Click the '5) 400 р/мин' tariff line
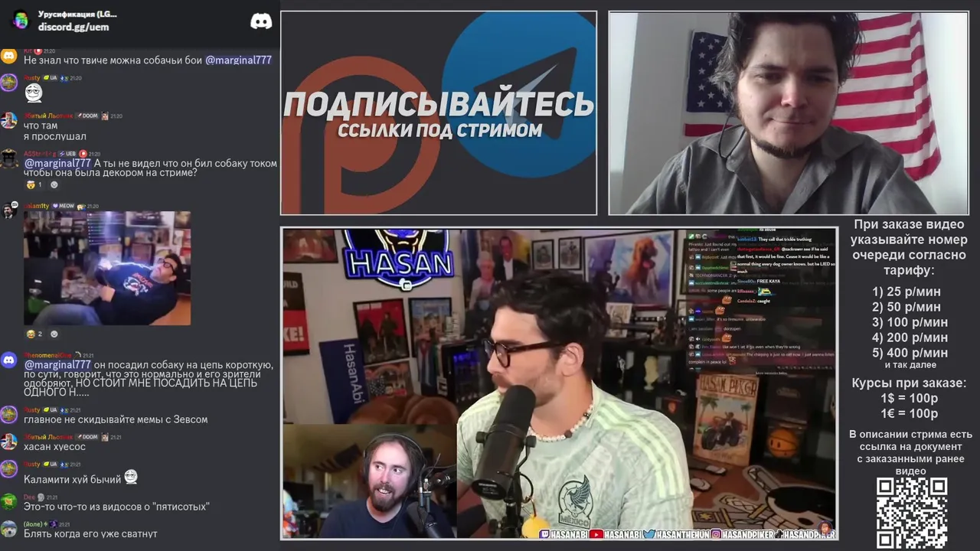980x551 pixels. tap(910, 353)
